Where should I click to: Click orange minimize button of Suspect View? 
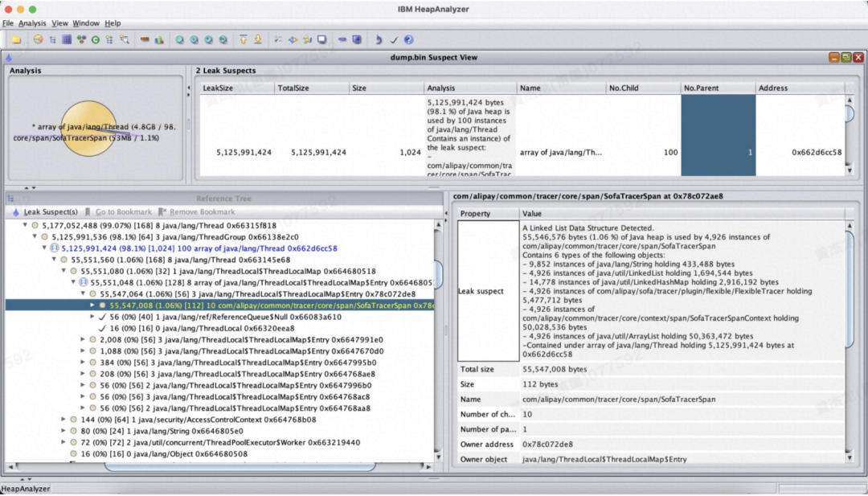coord(834,57)
